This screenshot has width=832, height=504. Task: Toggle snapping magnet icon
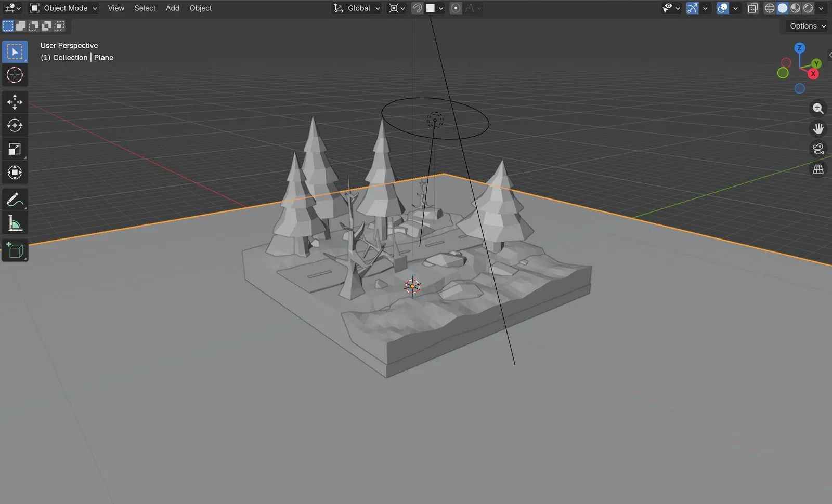coord(417,8)
